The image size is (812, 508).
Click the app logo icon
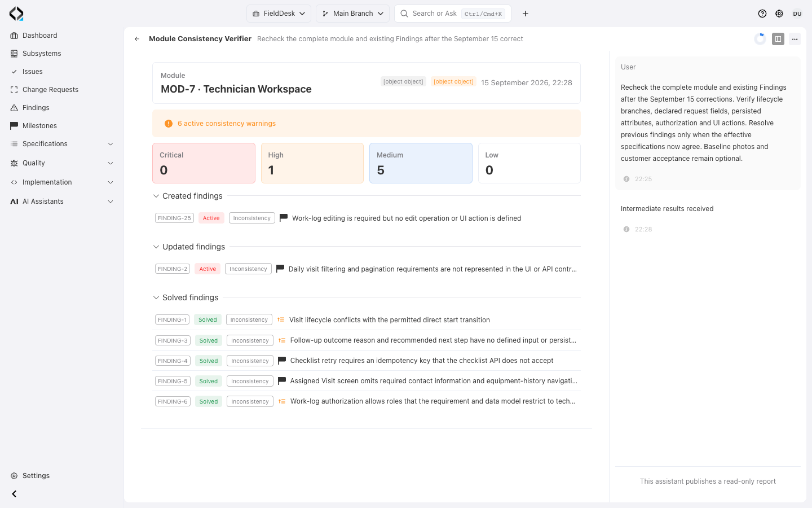click(x=16, y=14)
